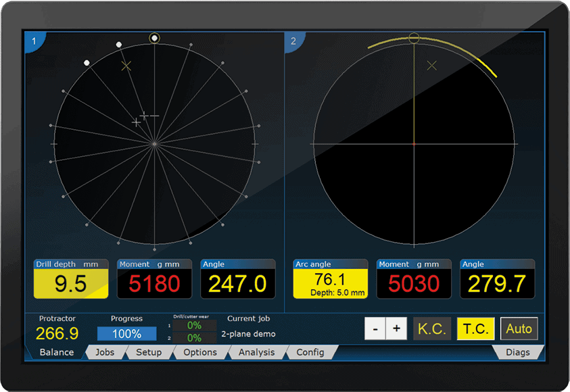This screenshot has height=392, width=570.
Task: Click the circled top marker on plane 1 dial
Action: tap(155, 39)
